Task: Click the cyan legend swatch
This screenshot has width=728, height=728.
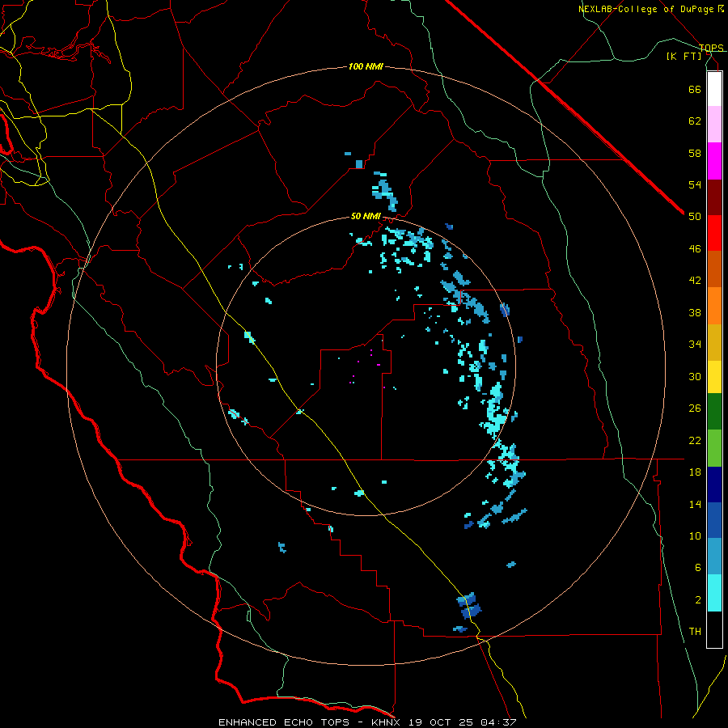Action: (714, 593)
